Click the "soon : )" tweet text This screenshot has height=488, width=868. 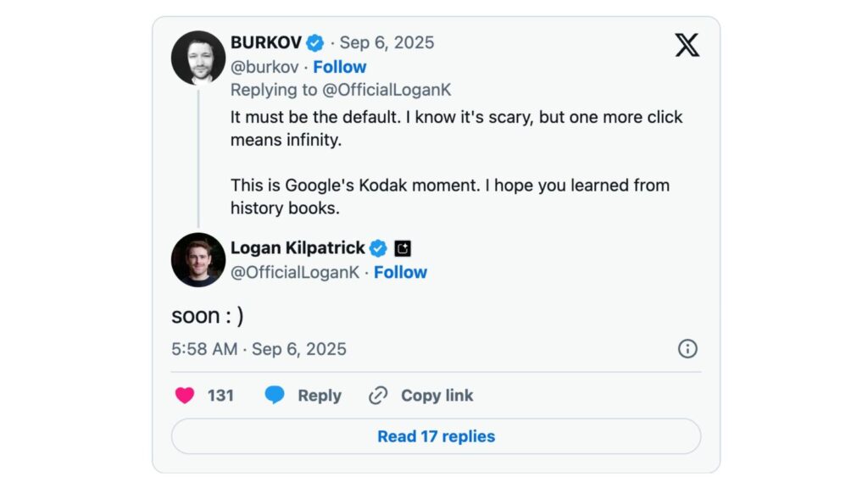coord(208,315)
